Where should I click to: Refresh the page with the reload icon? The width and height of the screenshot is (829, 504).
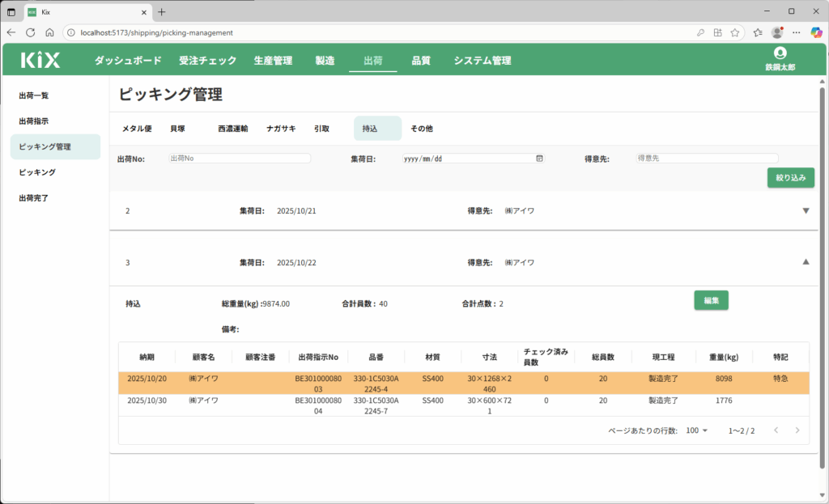coord(30,32)
